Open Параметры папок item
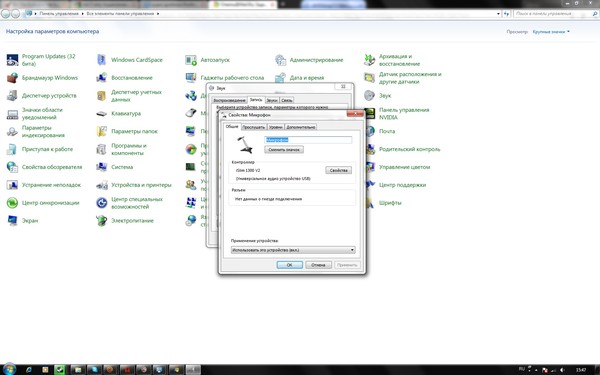This screenshot has height=375, width=600. pos(127,131)
